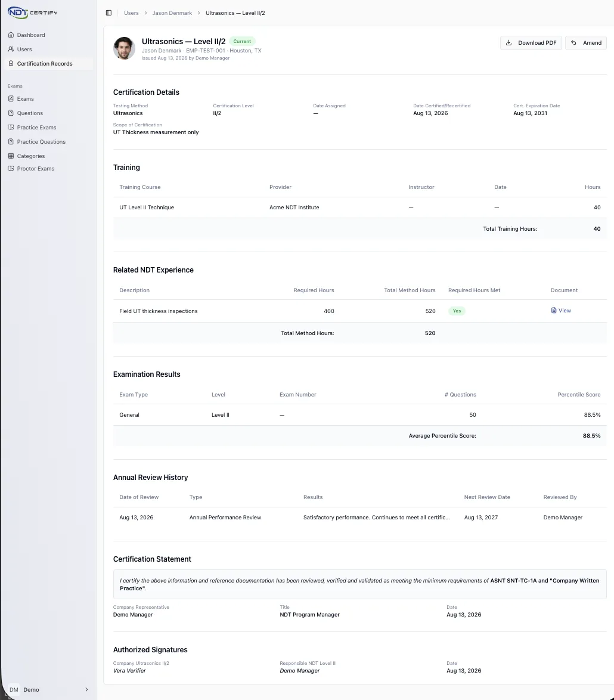Click the Questions sidebar icon
This screenshot has width=614, height=700.
[11, 113]
